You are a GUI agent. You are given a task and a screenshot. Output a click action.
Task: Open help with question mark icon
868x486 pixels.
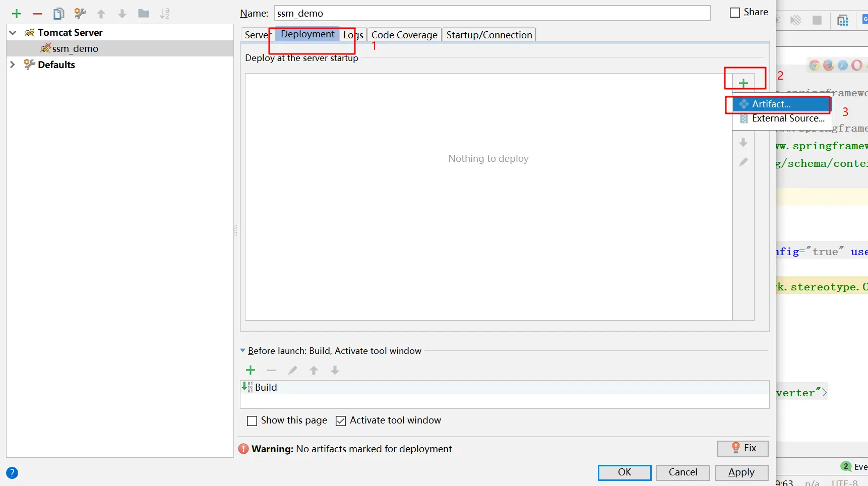(x=12, y=473)
